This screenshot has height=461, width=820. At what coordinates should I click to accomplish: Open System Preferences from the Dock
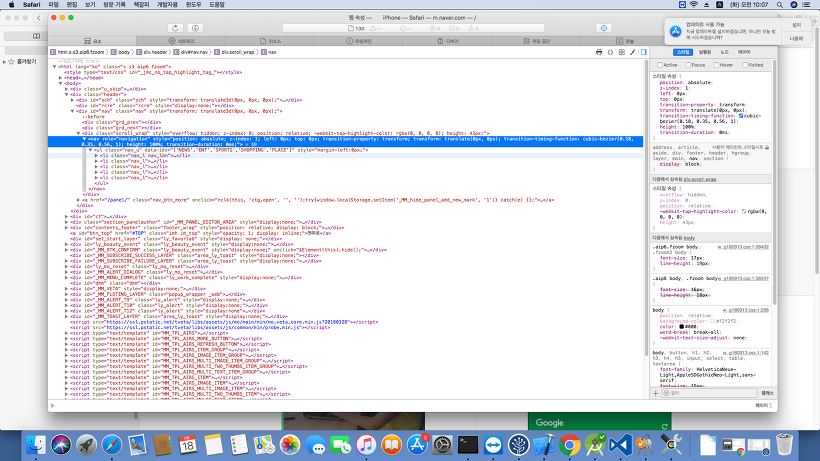click(x=442, y=445)
